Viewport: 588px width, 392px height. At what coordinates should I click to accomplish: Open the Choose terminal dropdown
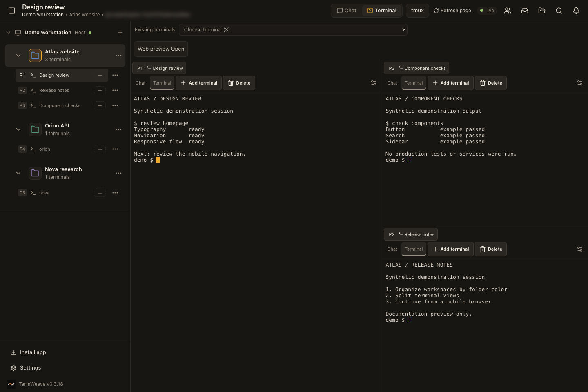(x=293, y=29)
